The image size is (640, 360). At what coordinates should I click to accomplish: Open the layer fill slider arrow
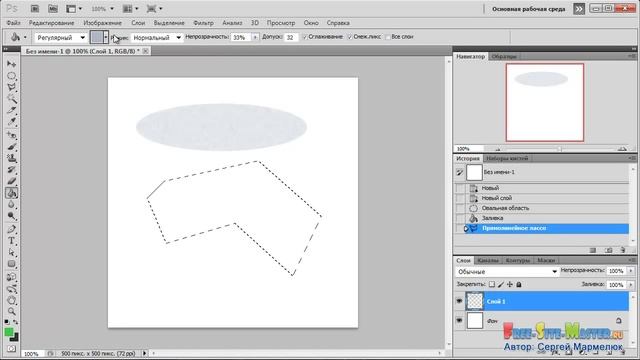[x=631, y=284]
